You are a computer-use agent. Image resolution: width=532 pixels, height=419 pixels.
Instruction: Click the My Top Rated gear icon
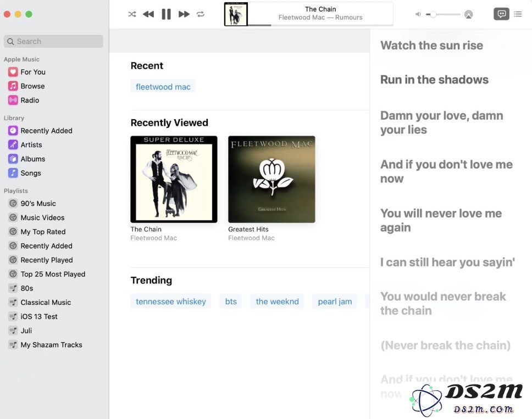pos(13,232)
